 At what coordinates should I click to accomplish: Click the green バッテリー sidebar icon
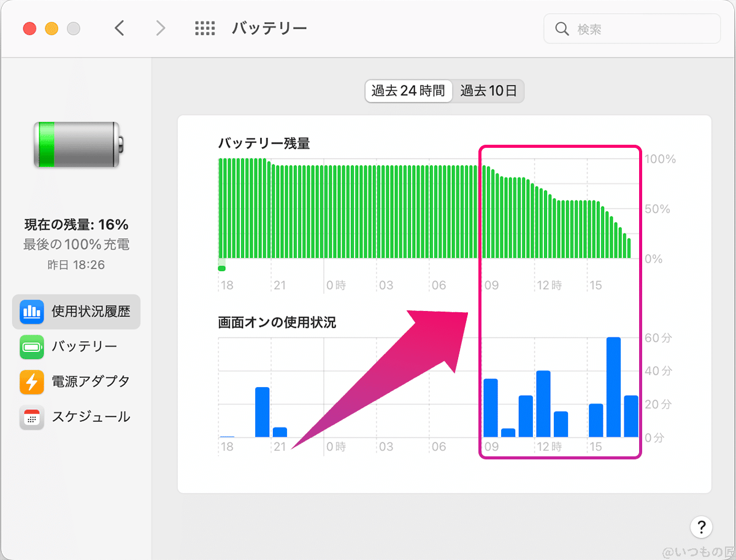[x=31, y=347]
